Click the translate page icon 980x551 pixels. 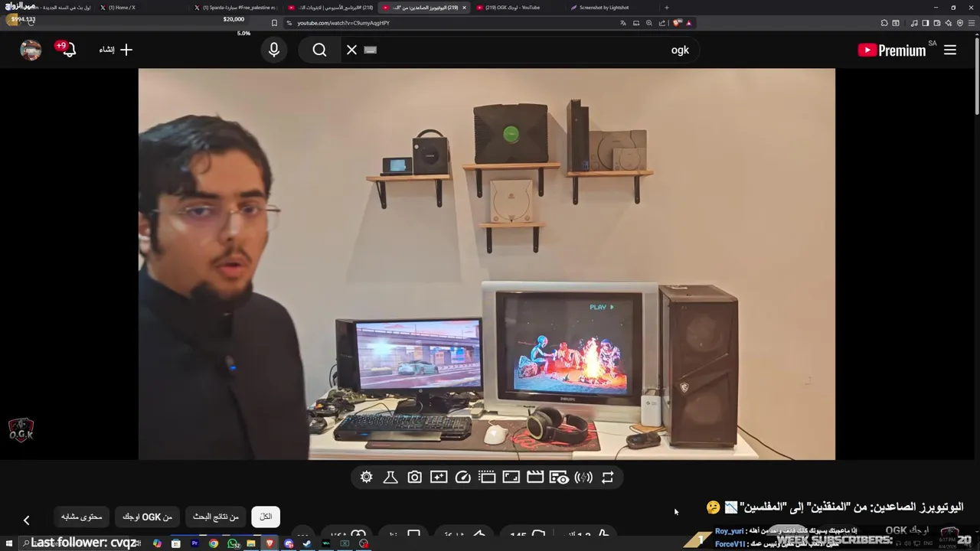(x=623, y=23)
